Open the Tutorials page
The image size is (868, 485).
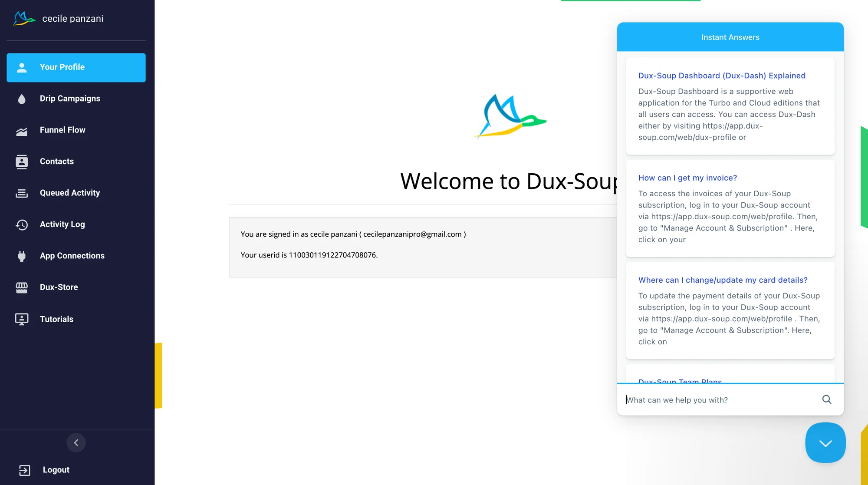[57, 319]
